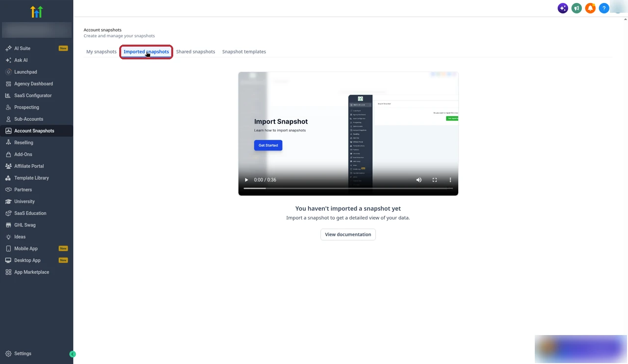Play the Import Snapshot video
628x364 pixels.
point(246,180)
